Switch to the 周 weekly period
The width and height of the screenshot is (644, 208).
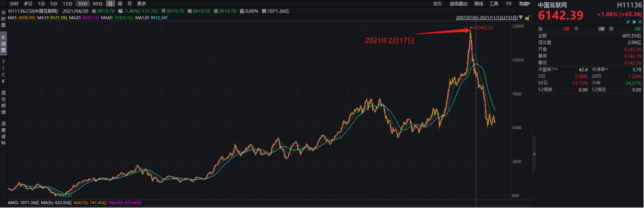(120, 3)
